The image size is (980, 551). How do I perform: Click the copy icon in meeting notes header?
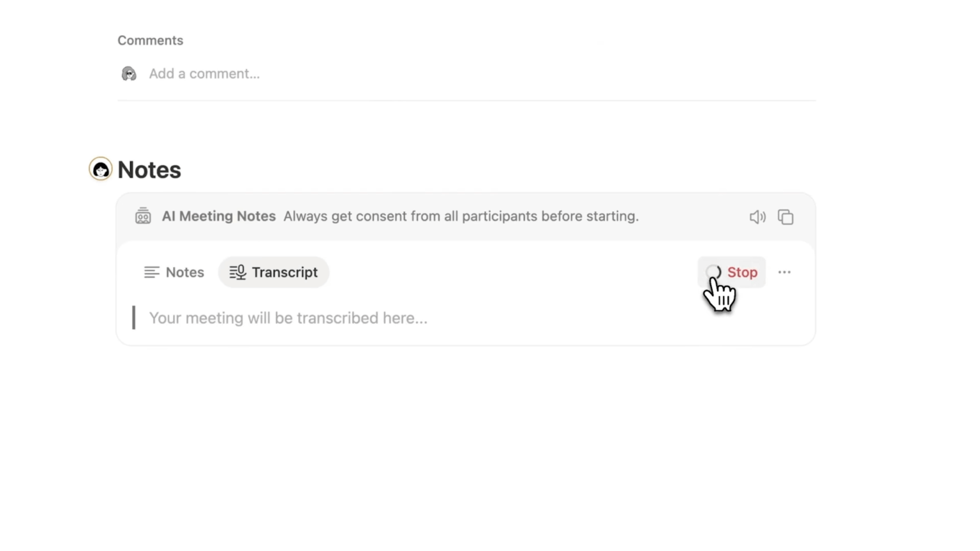[785, 217]
